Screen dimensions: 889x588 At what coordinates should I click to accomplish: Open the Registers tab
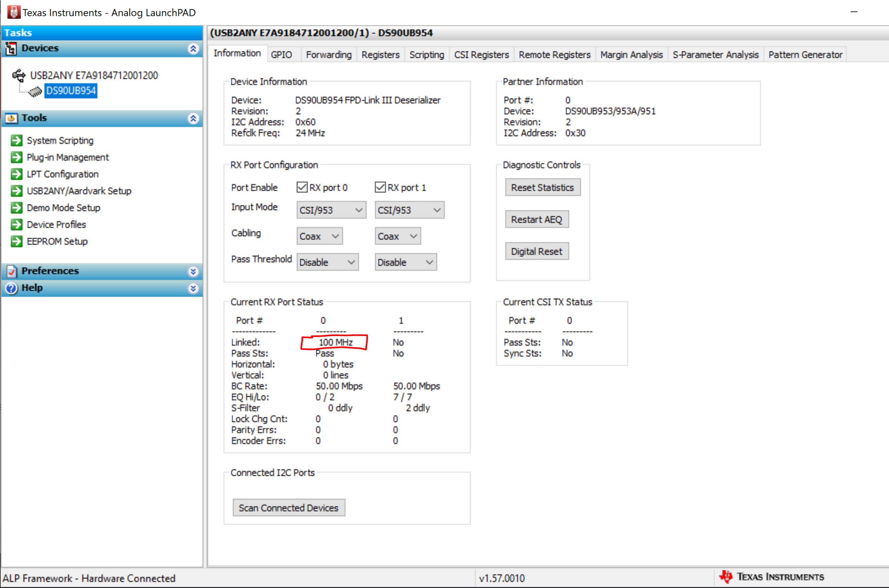coord(380,55)
